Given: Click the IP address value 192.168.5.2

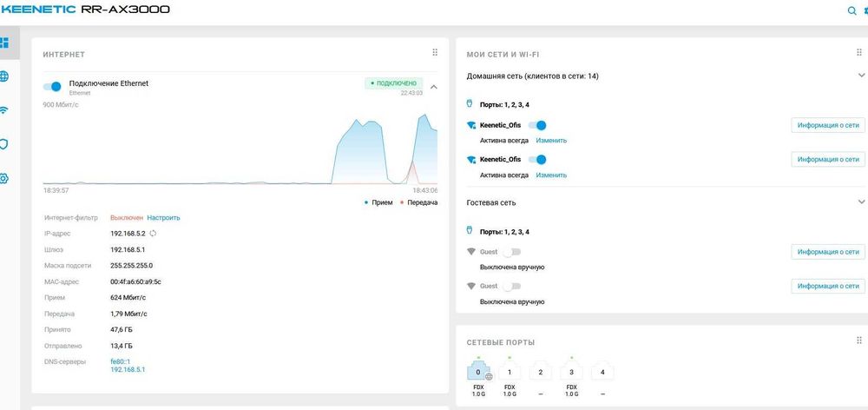Looking at the screenshot, I should pos(128,234).
